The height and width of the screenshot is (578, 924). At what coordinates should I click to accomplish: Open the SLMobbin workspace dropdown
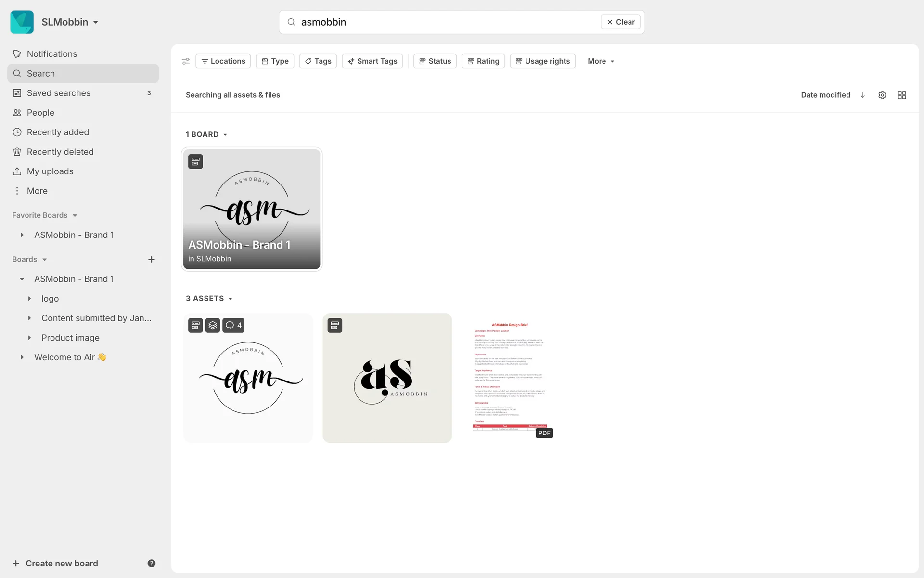[x=70, y=22]
